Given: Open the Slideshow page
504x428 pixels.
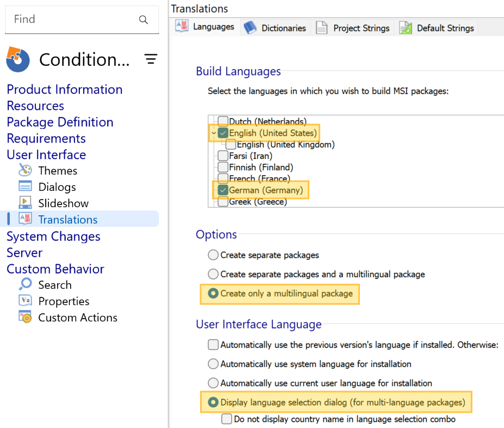Looking at the screenshot, I should click(x=63, y=203).
